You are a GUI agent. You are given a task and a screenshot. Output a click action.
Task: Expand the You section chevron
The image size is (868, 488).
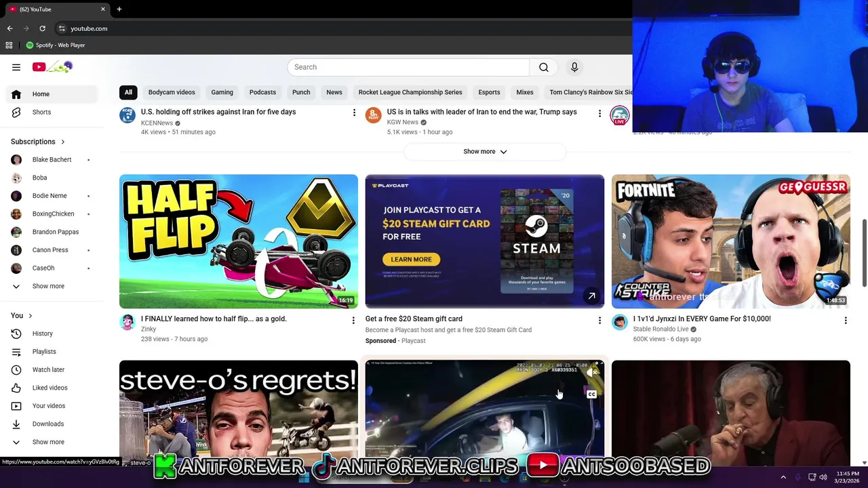30,316
